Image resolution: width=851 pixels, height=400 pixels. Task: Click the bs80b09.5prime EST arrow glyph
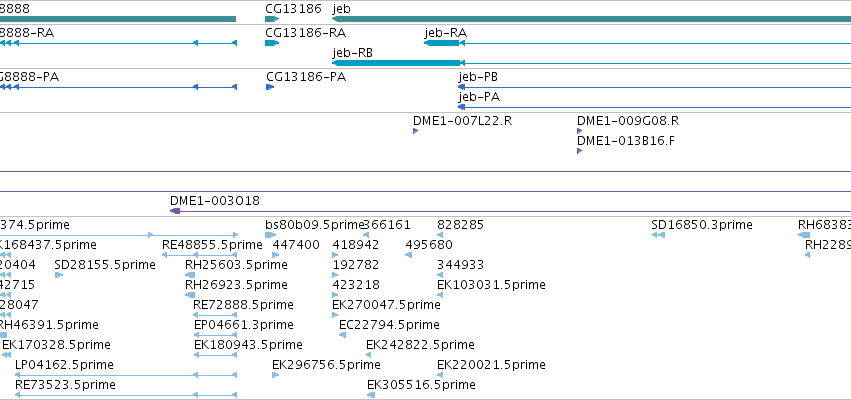coord(270,235)
